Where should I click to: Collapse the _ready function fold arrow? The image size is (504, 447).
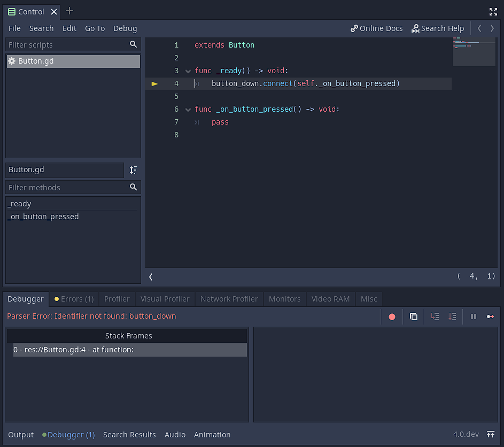point(188,71)
